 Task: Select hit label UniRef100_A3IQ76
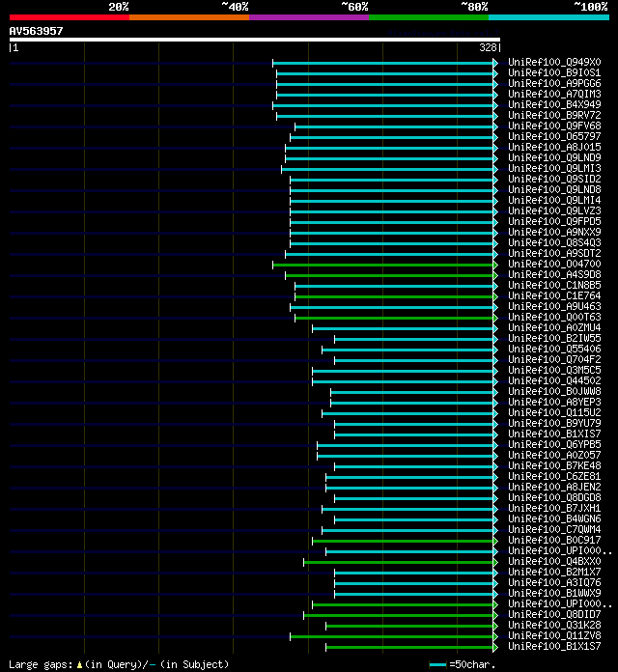pyautogui.click(x=554, y=582)
